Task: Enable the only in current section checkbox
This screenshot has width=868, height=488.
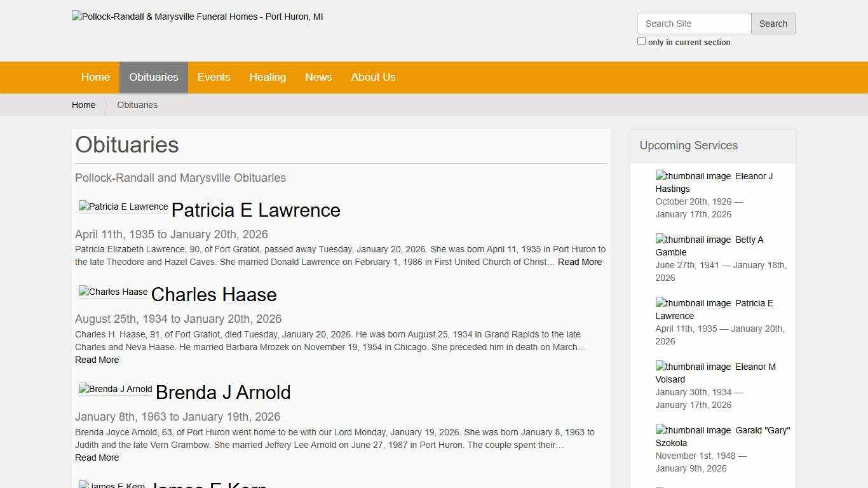Action: pos(641,41)
